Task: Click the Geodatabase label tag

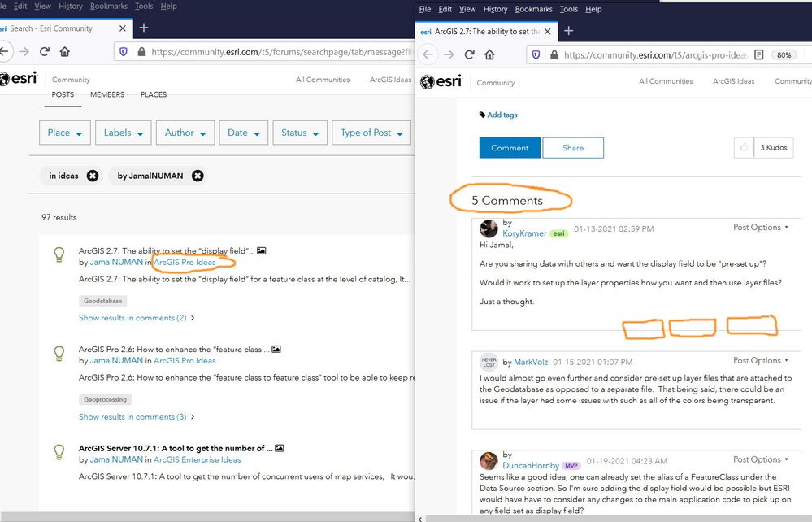Action: point(102,301)
